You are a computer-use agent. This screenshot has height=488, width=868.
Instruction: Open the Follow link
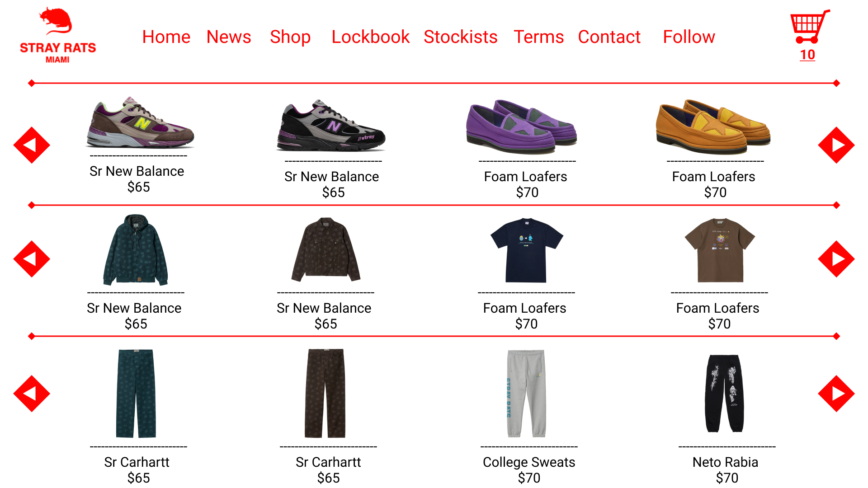pyautogui.click(x=689, y=37)
